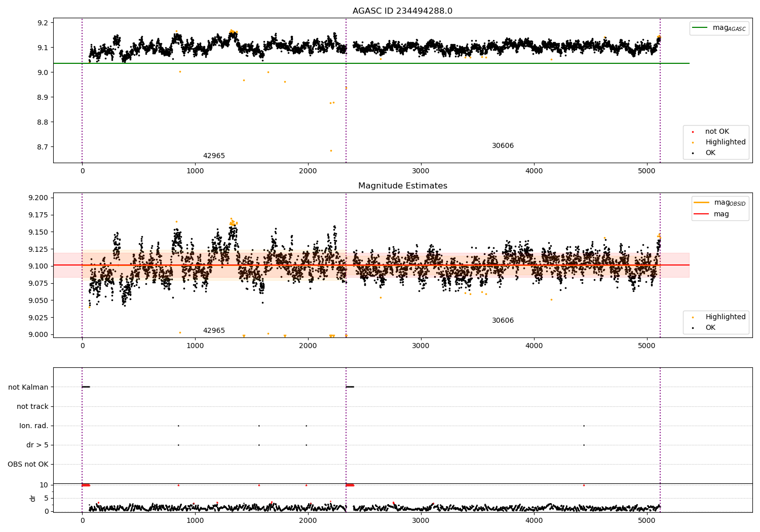Click the "9.000" y-axis tick label
This screenshot has height=532, width=760.
pos(39,334)
